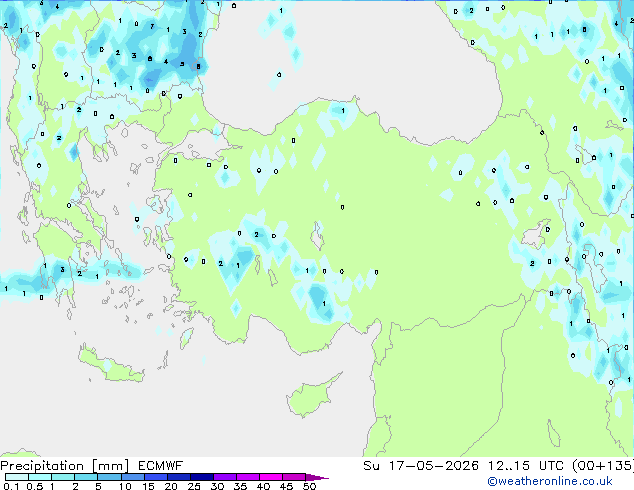Click the large lake outline in central Turkey
The height and width of the screenshot is (490, 634).
[x=318, y=236]
